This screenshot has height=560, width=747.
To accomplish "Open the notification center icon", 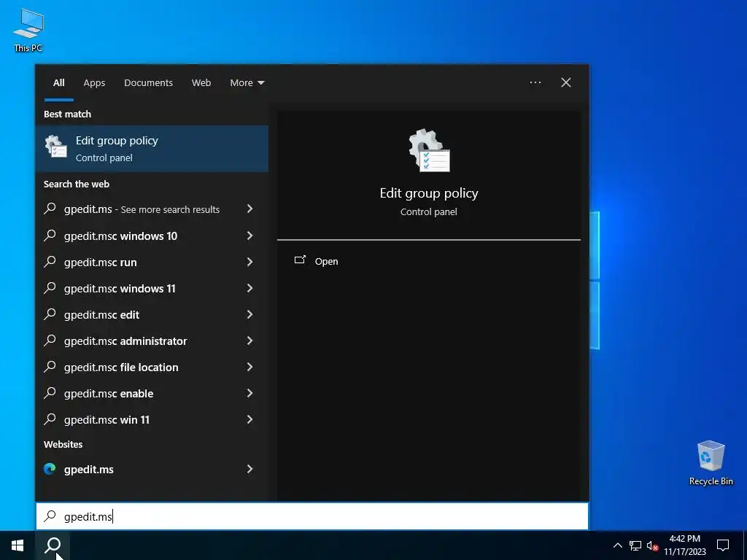I will pyautogui.click(x=723, y=545).
